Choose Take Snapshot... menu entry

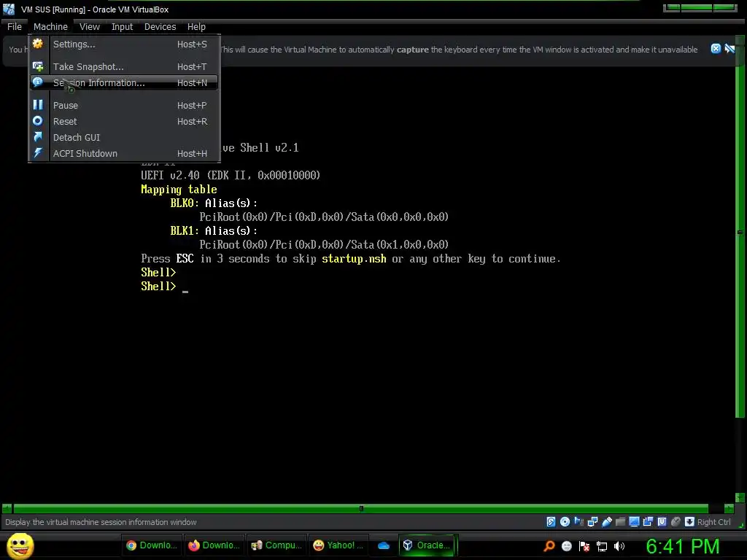(x=124, y=66)
